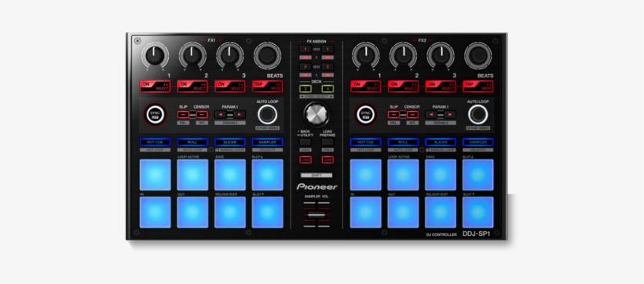
Task: Turn the FX1 knob numbered 1
Action: [x=155, y=56]
